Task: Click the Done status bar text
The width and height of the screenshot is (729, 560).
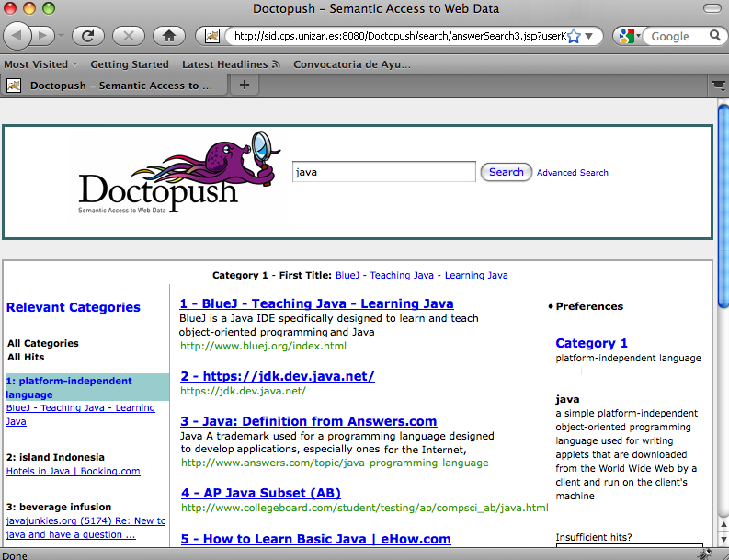Action: point(14,555)
